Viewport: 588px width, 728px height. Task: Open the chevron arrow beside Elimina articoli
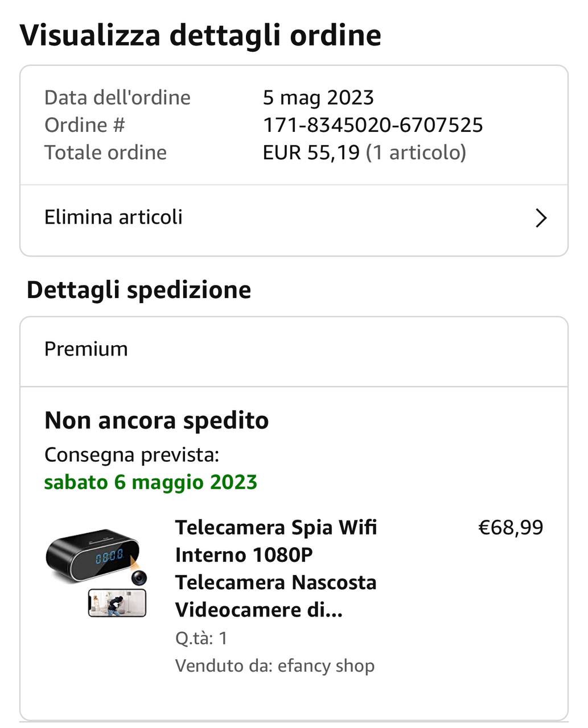[x=541, y=218]
